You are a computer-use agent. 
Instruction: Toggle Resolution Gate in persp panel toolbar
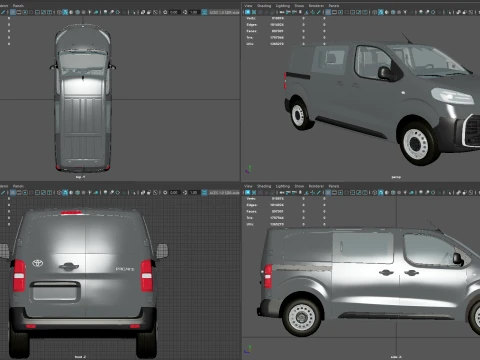coord(340,12)
